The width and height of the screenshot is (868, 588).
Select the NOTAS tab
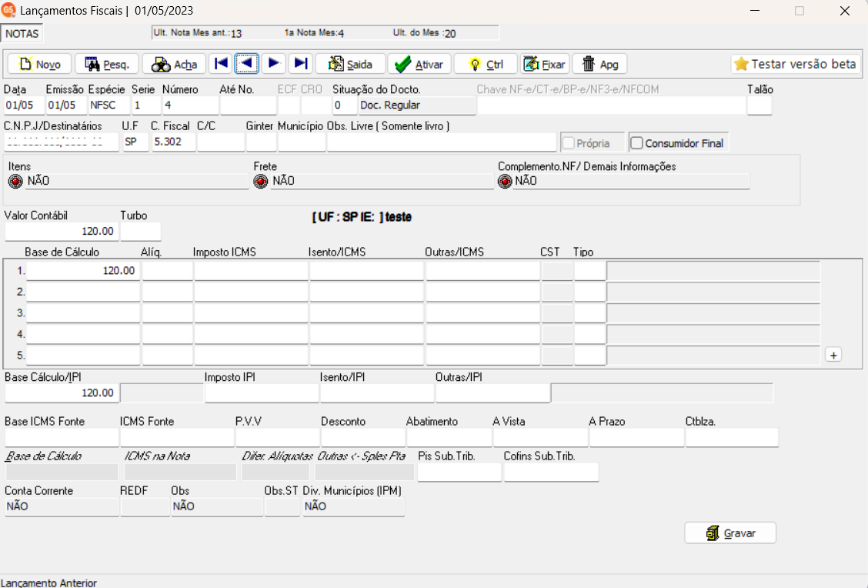pos(22,34)
